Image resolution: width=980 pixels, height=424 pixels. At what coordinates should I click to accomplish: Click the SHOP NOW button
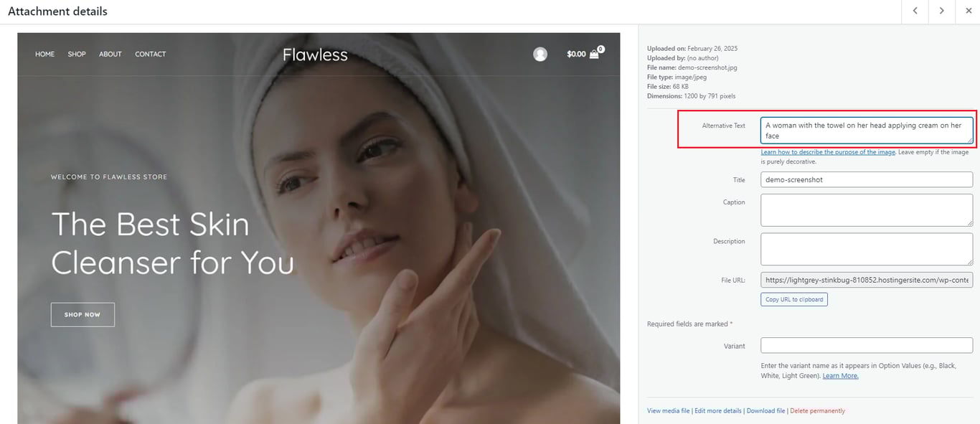[x=83, y=314]
